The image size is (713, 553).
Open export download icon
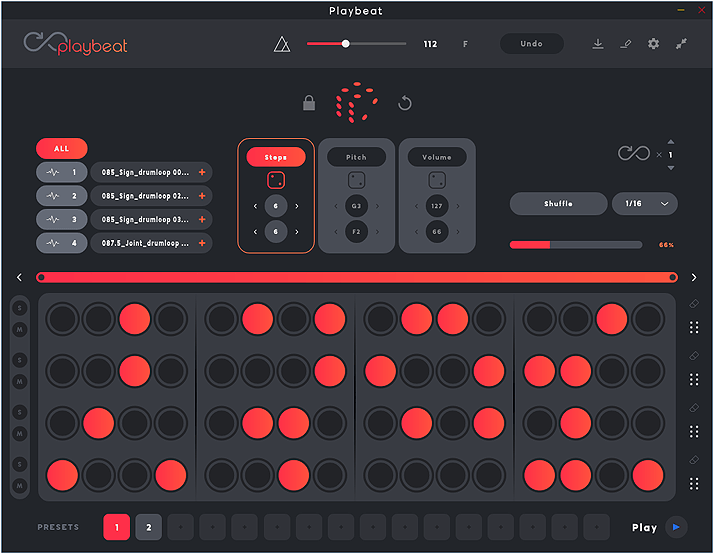click(598, 44)
